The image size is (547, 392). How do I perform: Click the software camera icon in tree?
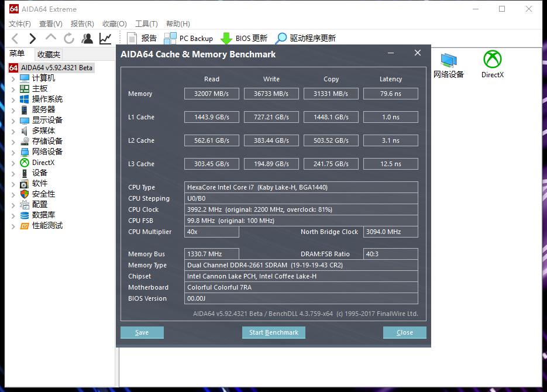pyautogui.click(x=25, y=184)
